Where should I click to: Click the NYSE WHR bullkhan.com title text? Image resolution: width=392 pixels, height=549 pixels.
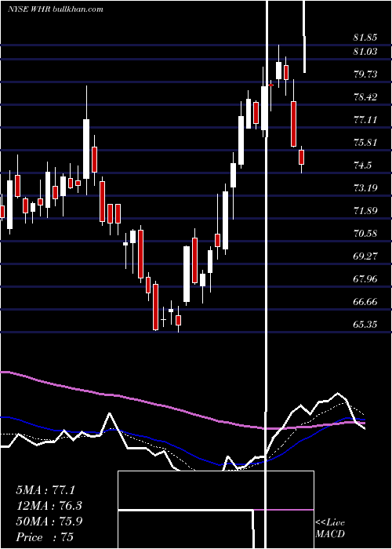click(56, 9)
